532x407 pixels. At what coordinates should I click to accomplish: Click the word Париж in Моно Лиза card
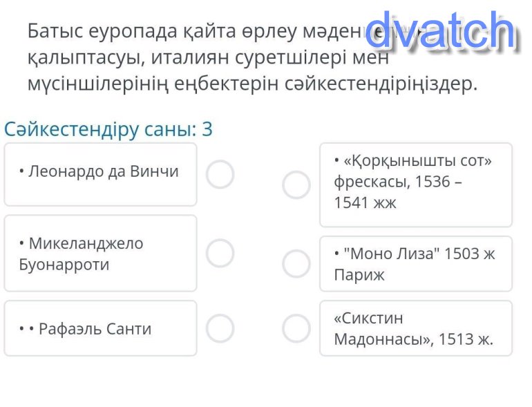359,274
